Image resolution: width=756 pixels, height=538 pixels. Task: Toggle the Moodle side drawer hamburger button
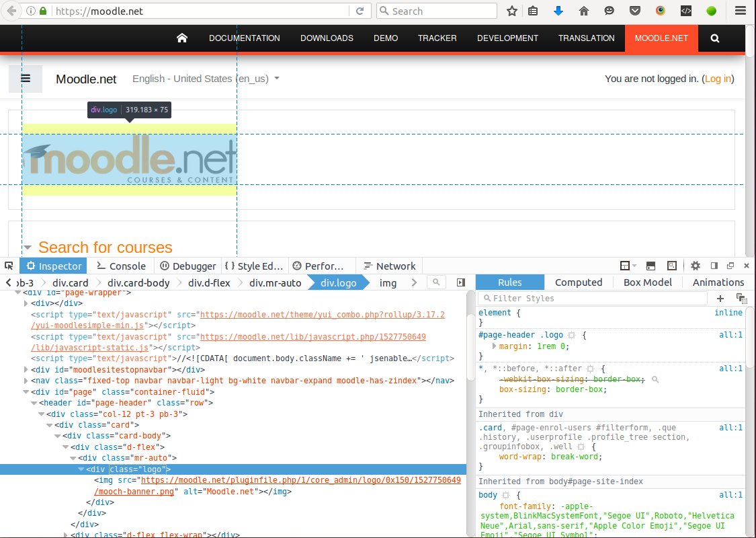click(x=26, y=79)
